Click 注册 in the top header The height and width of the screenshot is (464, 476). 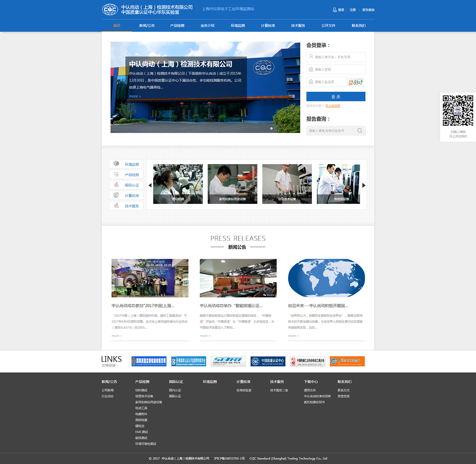point(353,10)
